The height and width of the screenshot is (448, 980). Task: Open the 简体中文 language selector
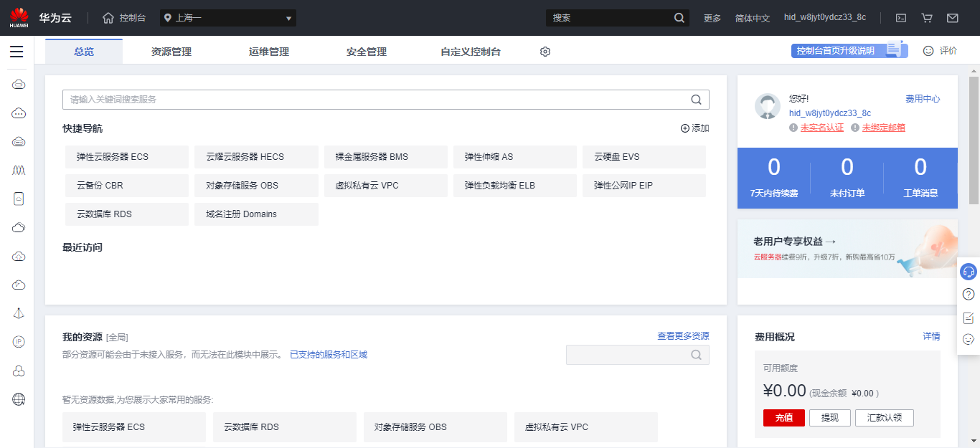[753, 17]
